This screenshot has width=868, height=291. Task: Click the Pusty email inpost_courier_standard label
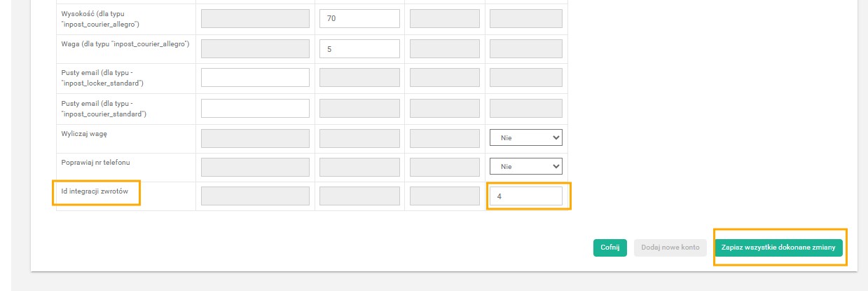point(104,108)
